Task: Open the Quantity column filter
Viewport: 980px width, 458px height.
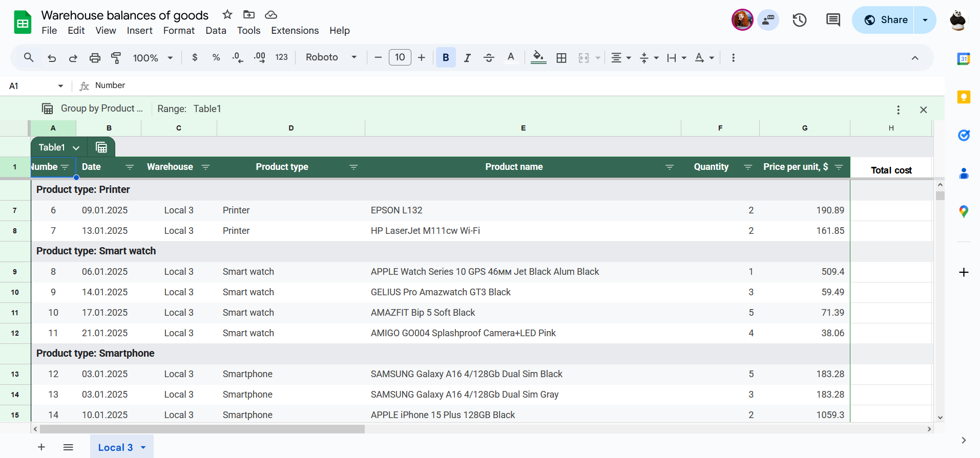Action: (x=748, y=167)
